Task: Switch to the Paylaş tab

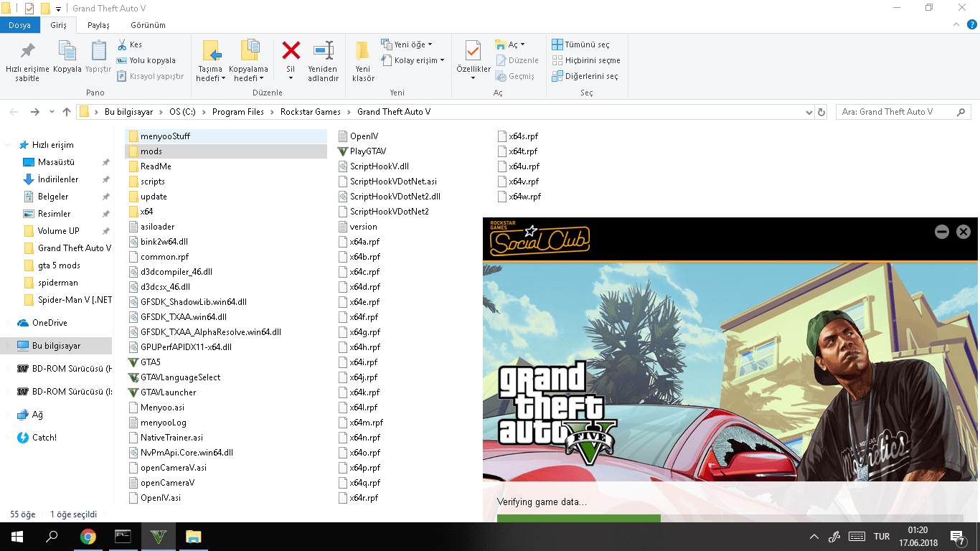Action: (98, 25)
